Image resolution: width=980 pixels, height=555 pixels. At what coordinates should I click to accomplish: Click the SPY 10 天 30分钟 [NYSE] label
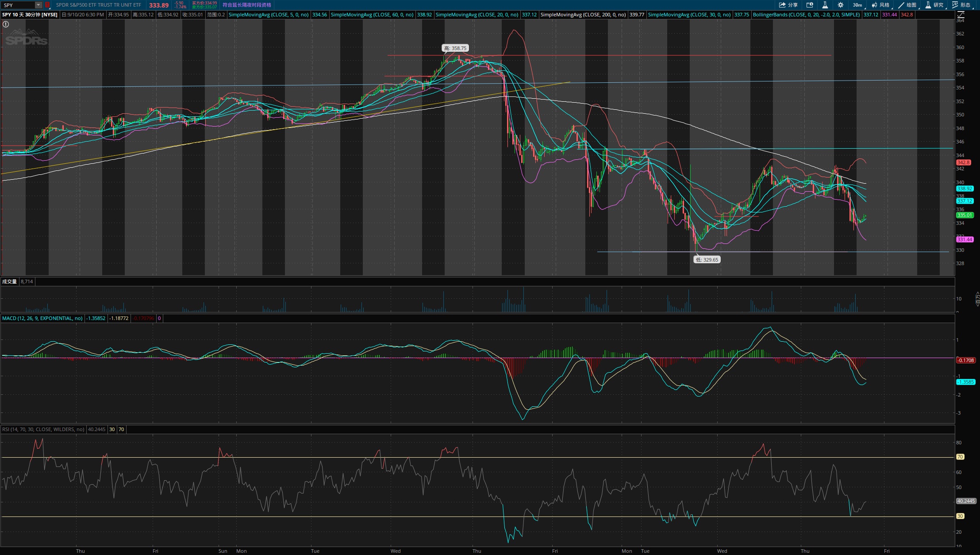tap(30, 15)
